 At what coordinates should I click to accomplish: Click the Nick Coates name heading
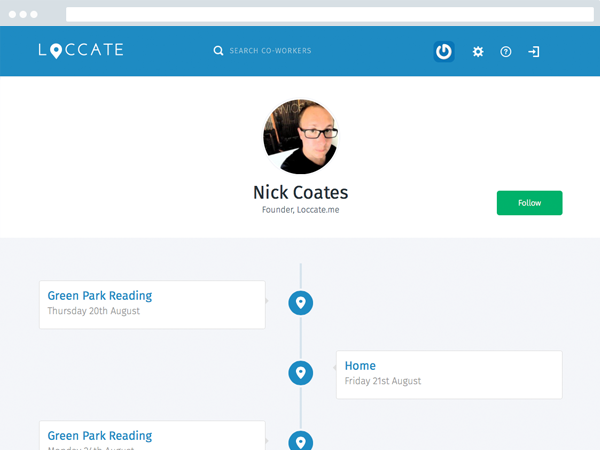point(301,192)
